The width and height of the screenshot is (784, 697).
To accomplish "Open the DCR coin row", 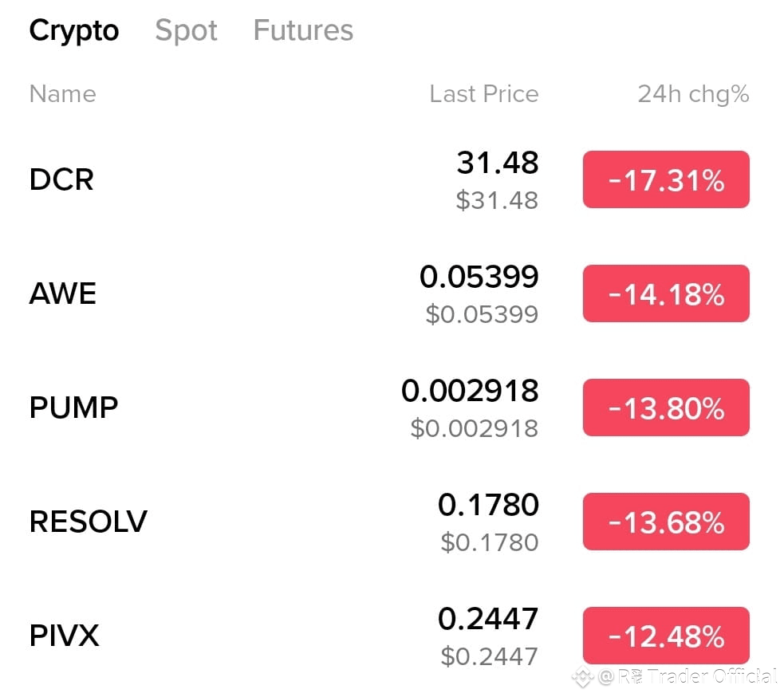I will (61, 179).
